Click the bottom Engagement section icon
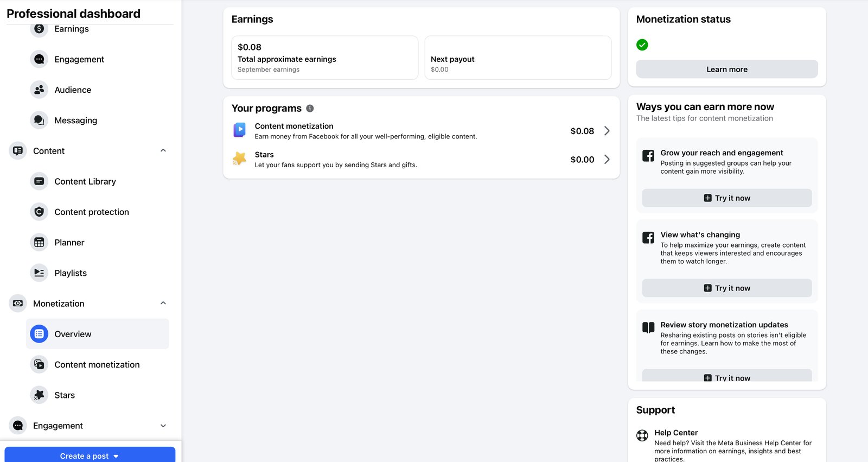The height and width of the screenshot is (462, 868). coord(18,426)
